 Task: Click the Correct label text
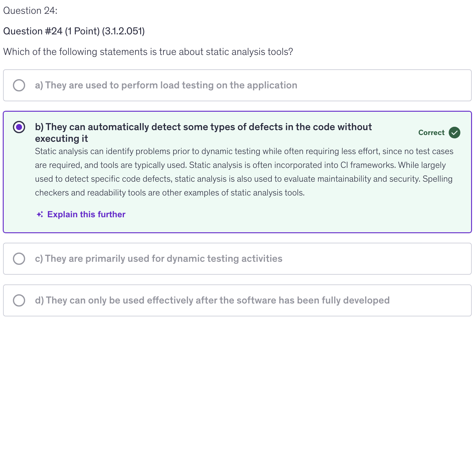pos(431,133)
